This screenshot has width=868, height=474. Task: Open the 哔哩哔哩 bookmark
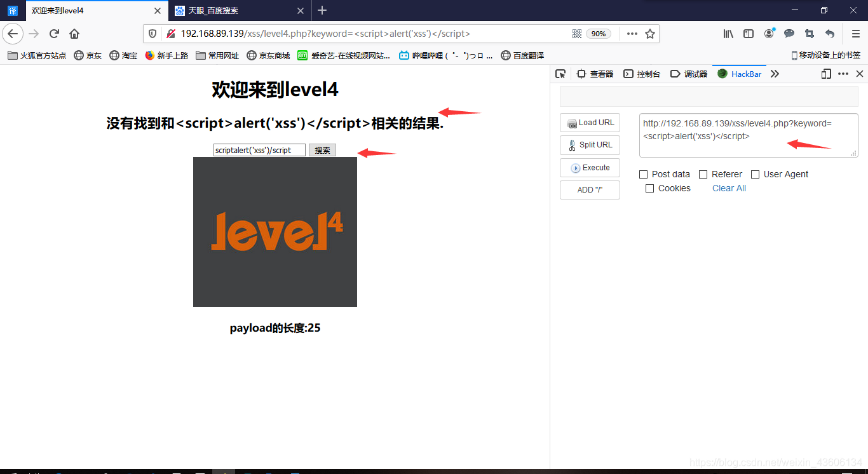pyautogui.click(x=445, y=55)
